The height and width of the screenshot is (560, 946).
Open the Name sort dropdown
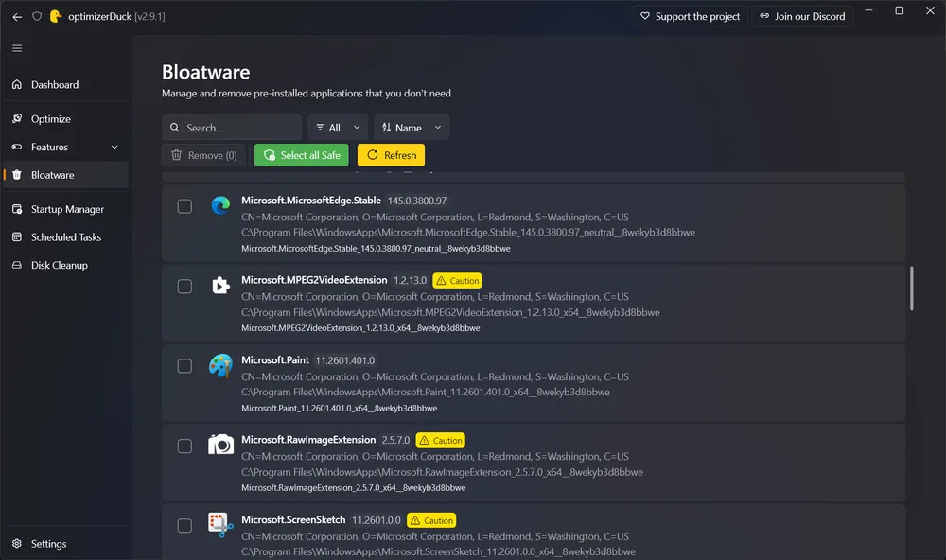tap(412, 128)
